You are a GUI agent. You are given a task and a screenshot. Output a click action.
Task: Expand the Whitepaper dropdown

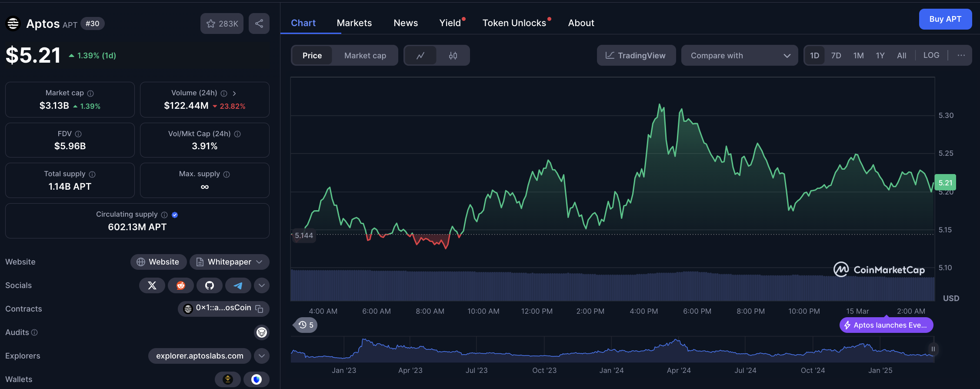pyautogui.click(x=230, y=262)
